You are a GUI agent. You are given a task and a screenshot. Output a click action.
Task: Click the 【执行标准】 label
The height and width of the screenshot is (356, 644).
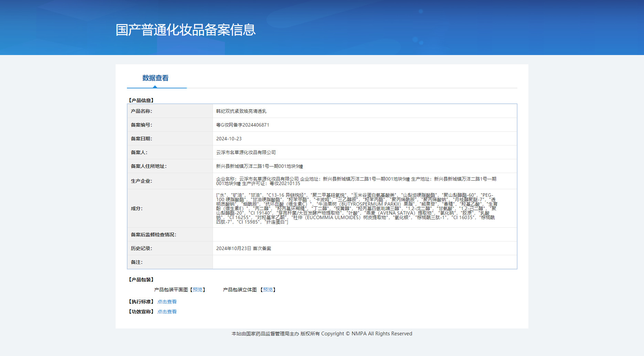[x=141, y=302]
